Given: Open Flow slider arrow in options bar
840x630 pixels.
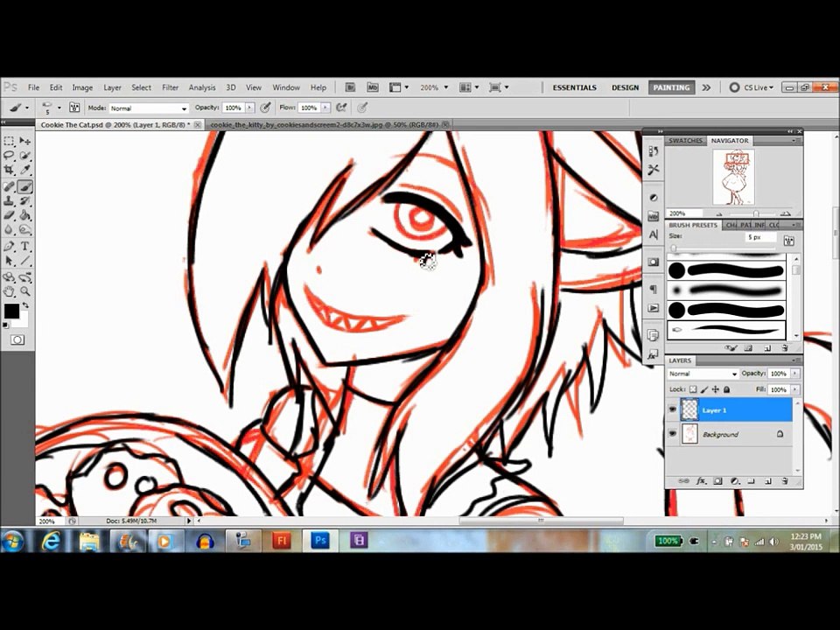Looking at the screenshot, I should pyautogui.click(x=325, y=108).
